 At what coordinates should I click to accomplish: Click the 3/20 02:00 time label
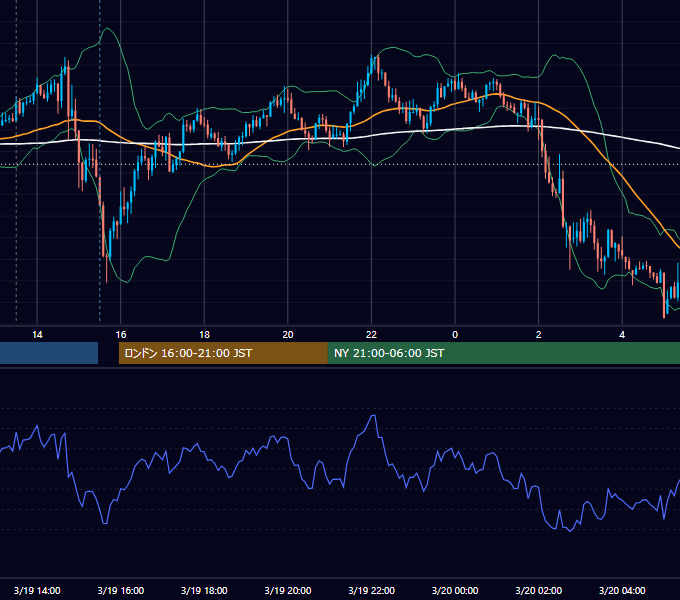[539, 590]
